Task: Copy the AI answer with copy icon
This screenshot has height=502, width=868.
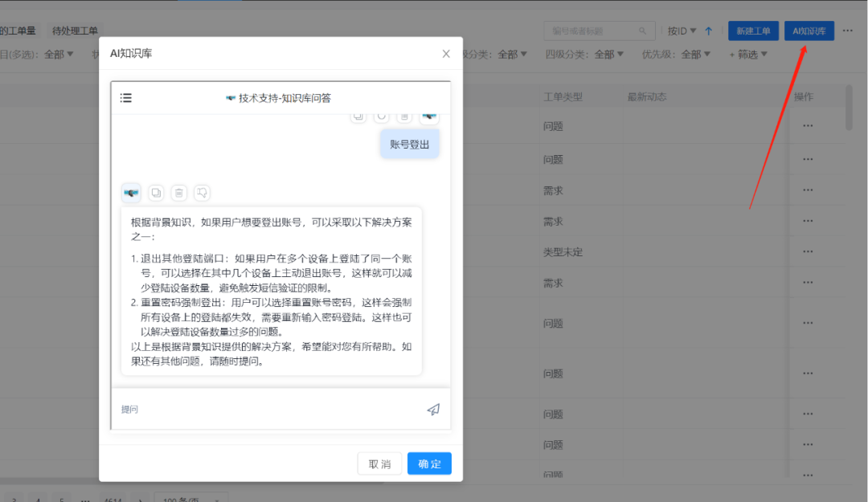Action: coord(156,193)
